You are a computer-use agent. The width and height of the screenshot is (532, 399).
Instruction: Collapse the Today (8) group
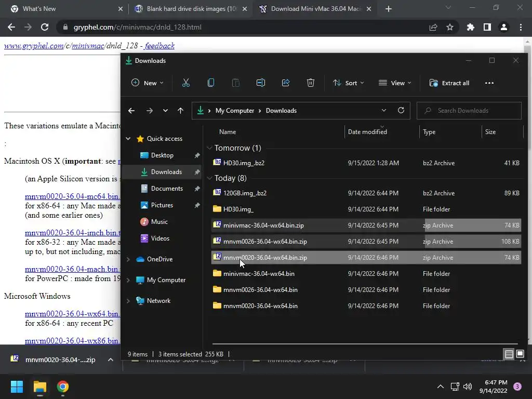pos(210,178)
